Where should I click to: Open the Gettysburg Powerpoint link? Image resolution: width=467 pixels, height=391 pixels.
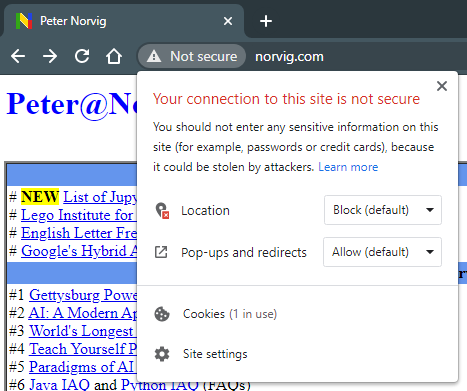pyautogui.click(x=83, y=295)
